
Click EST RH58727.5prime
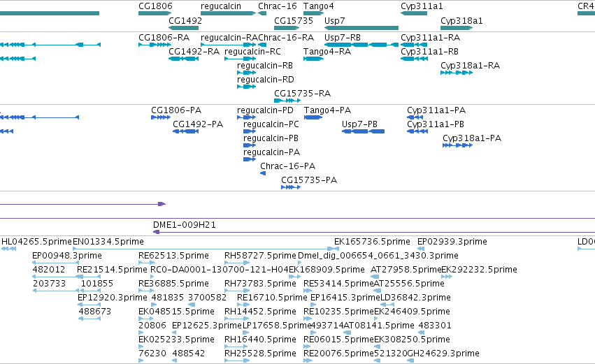point(237,263)
